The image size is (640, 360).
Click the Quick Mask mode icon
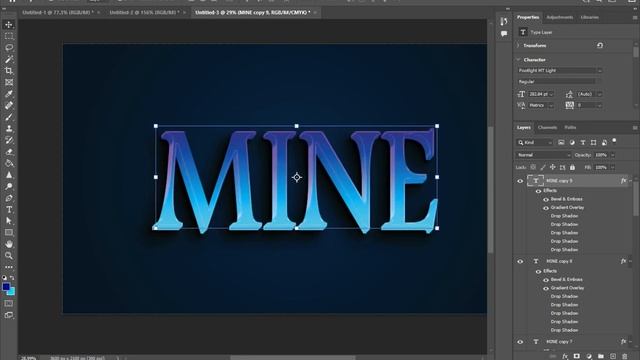pos(9,304)
